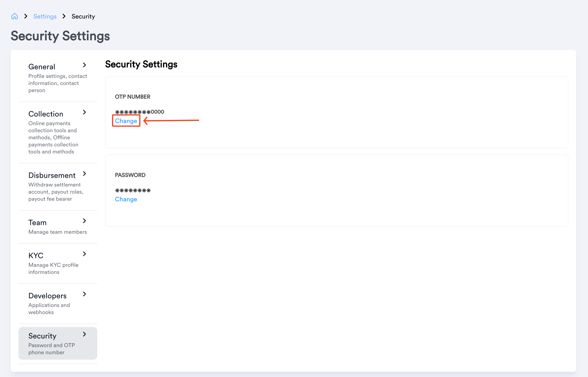Click the masked password asterisks
The width and height of the screenshot is (588, 377).
(x=133, y=190)
